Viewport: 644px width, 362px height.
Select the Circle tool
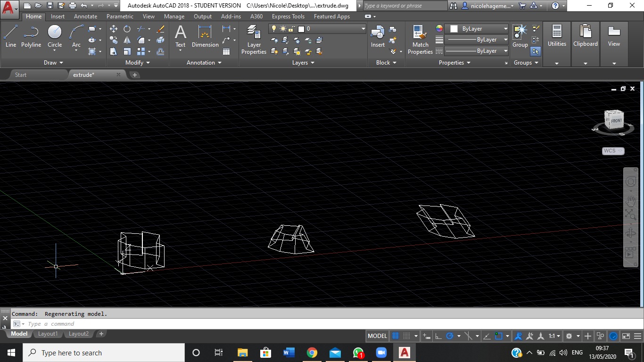click(54, 33)
